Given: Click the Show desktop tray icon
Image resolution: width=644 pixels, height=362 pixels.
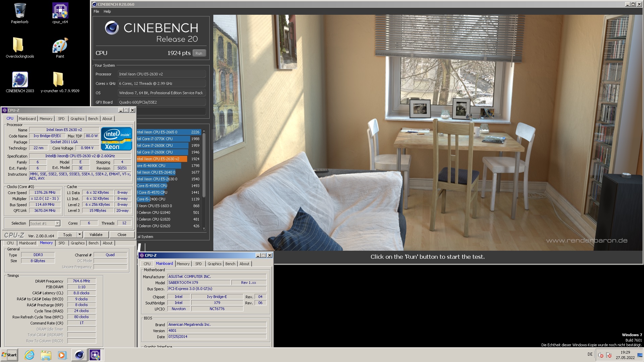Looking at the screenshot, I should point(640,355).
